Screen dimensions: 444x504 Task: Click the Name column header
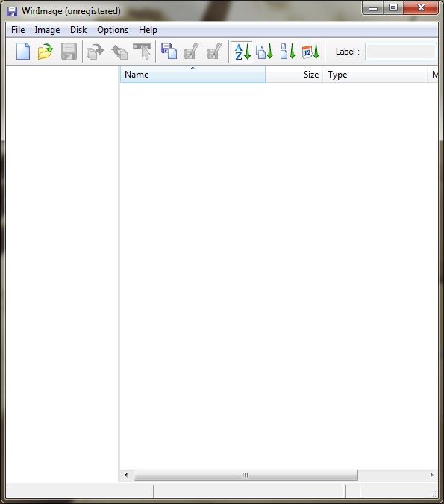tap(193, 74)
